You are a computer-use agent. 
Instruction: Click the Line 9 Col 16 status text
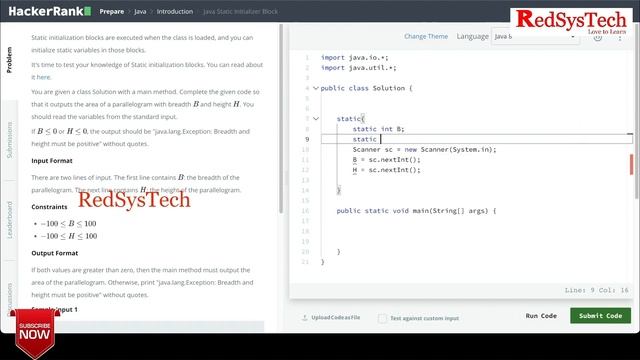[x=596, y=290]
